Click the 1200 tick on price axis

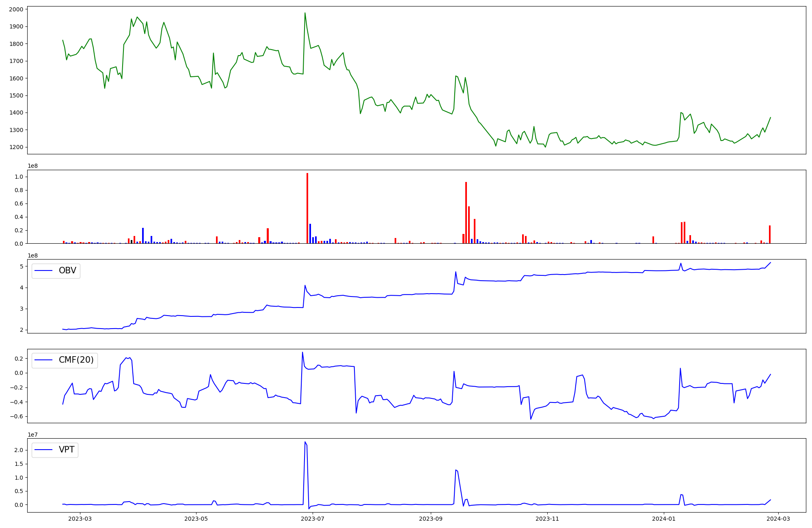[x=16, y=147]
